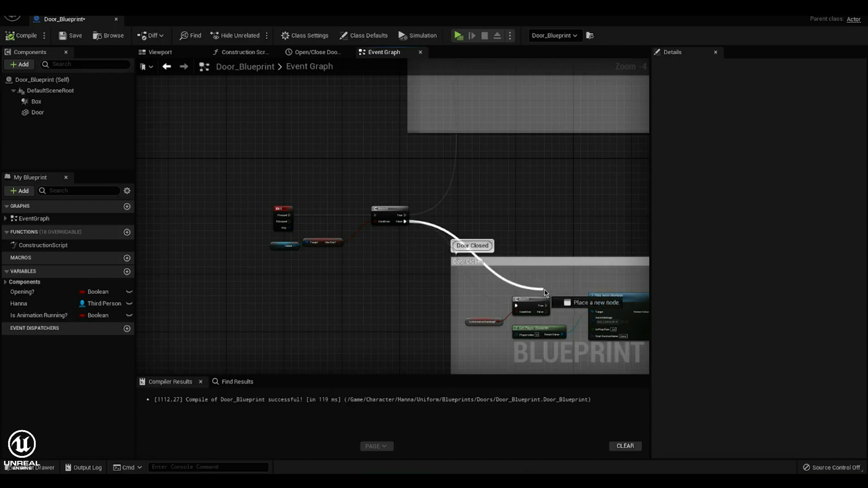Open My Blueprint gear settings
This screenshot has height=488, width=868.
pyautogui.click(x=127, y=191)
